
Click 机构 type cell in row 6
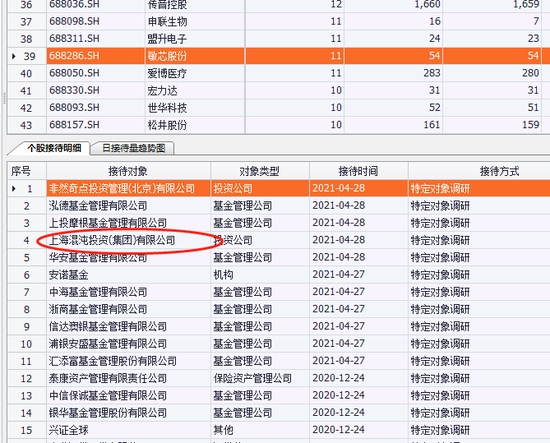point(223,275)
